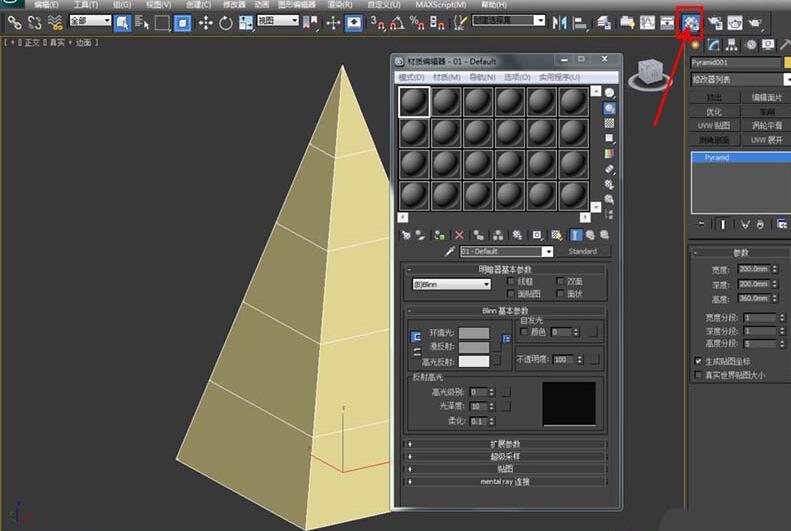Image resolution: width=791 pixels, height=531 pixels.
Task: Click Get Material icon in Material Editor
Action: pyautogui.click(x=406, y=235)
